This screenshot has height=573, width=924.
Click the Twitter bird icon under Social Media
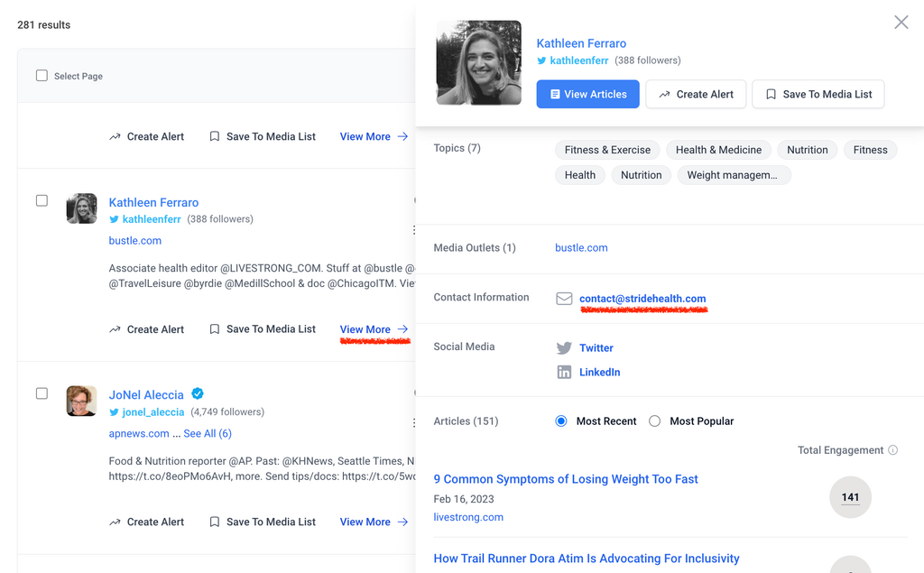[564, 348]
